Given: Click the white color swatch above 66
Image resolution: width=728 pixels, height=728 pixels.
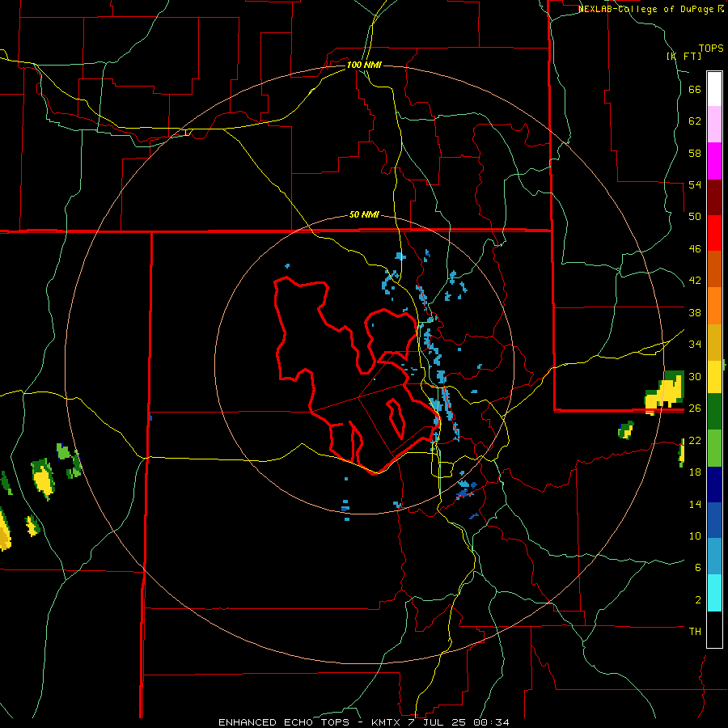Looking at the screenshot, I should click(x=714, y=89).
